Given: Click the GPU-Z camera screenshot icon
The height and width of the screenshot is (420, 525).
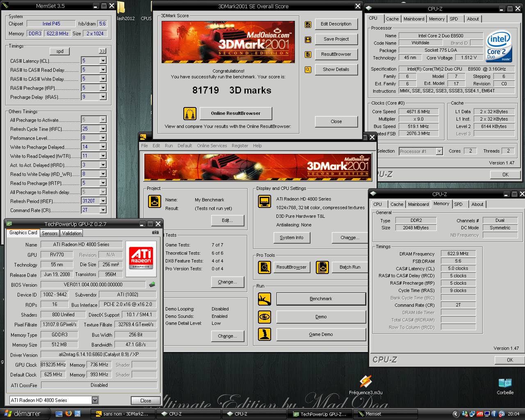Looking at the screenshot, I should (x=155, y=233).
